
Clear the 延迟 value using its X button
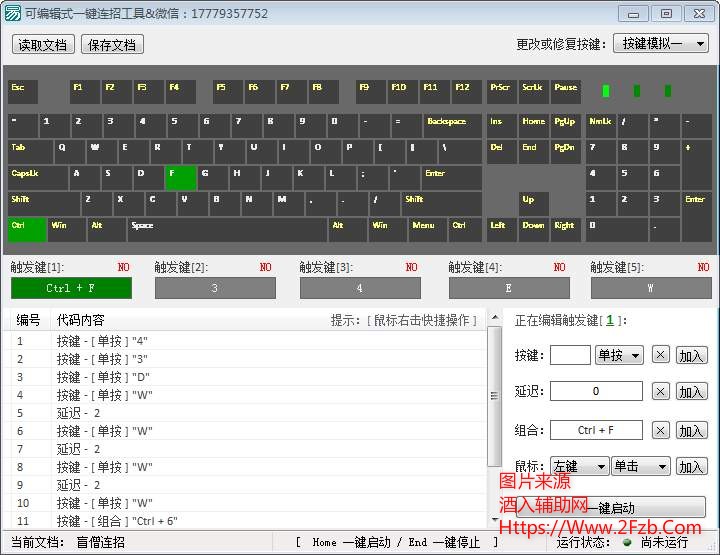pos(660,392)
